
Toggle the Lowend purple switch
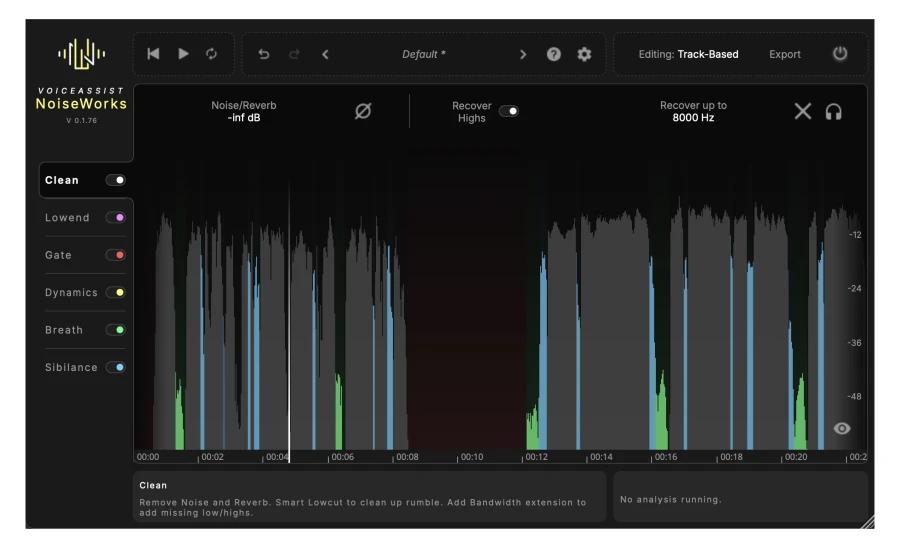coord(115,217)
